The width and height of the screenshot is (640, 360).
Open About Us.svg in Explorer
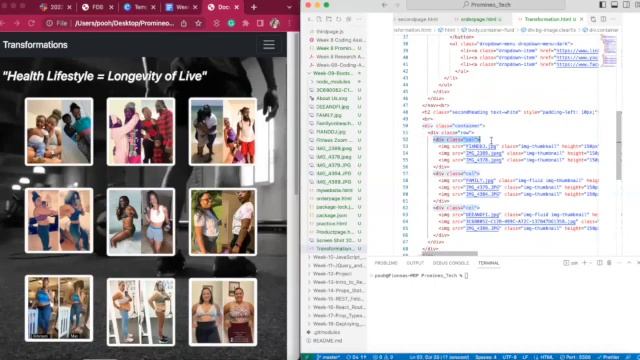tap(335, 98)
